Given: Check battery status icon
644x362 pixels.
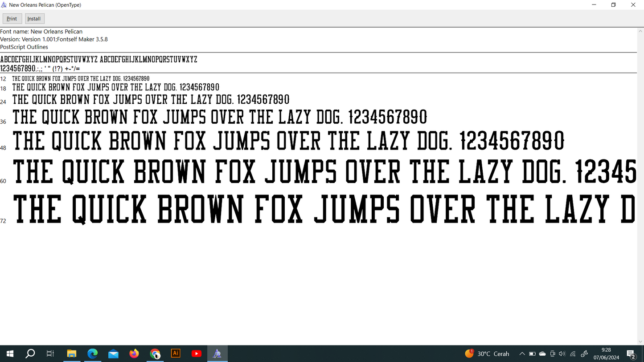Looking at the screenshot, I should (x=532, y=354).
